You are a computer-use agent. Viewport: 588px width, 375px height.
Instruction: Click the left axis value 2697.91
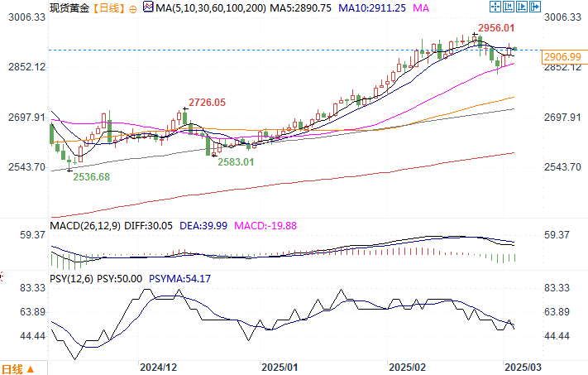click(x=26, y=118)
